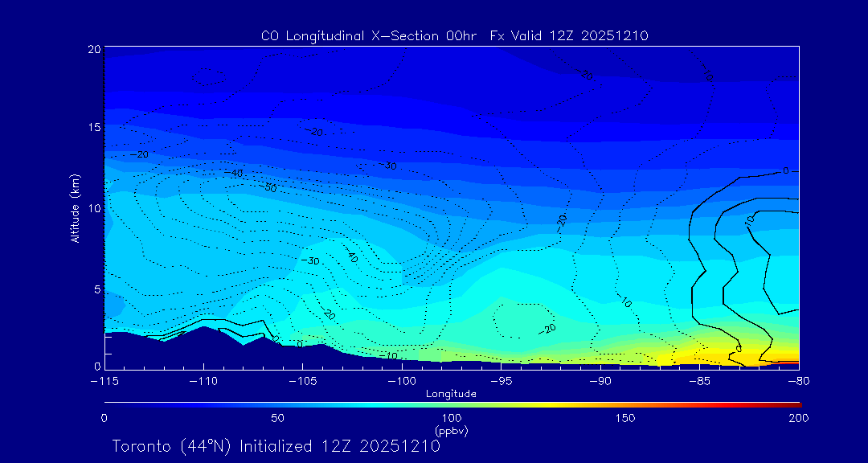Click the y-axis tick label '20'
868x463 pixels.
(x=93, y=49)
